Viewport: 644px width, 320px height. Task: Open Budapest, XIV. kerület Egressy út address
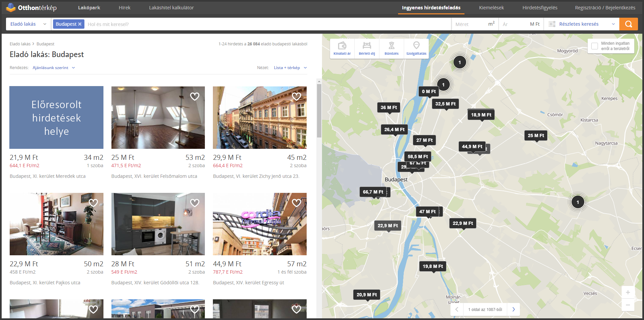click(x=249, y=283)
